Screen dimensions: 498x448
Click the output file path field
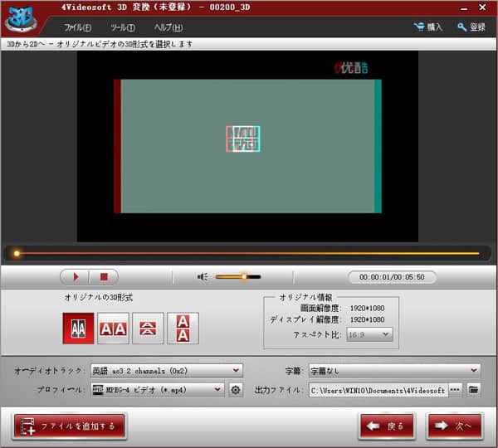click(x=378, y=390)
